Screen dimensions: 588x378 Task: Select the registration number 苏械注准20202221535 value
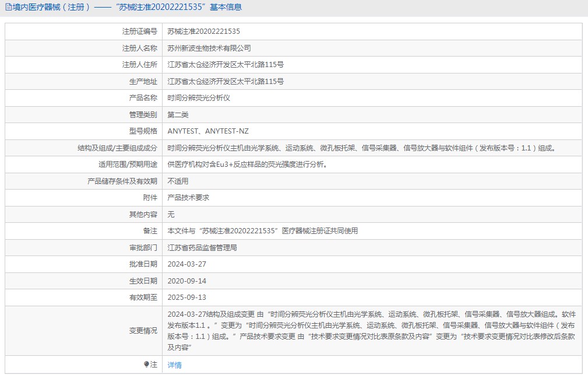point(203,32)
